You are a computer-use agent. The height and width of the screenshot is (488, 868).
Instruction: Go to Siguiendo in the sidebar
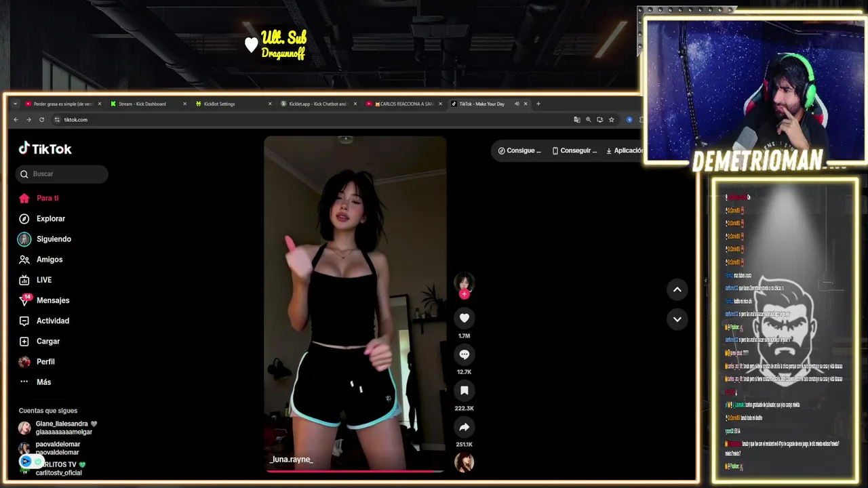click(45, 239)
